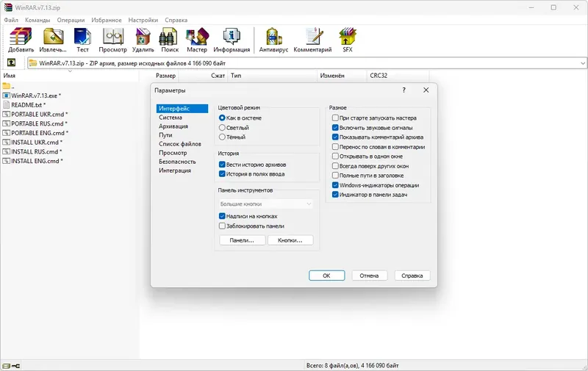Select Как в системе color mode
The height and width of the screenshot is (371, 588).
(222, 118)
